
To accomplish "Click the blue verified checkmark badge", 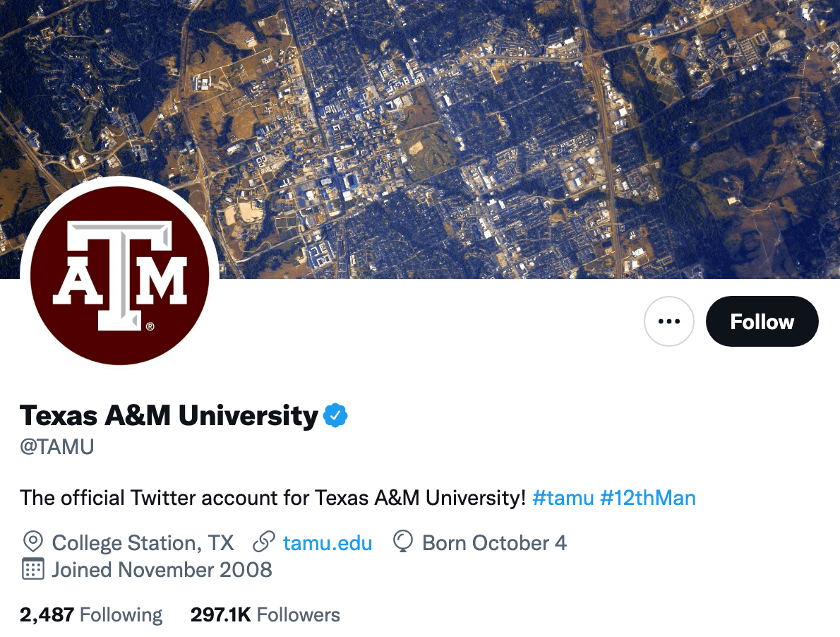I will click(335, 416).
